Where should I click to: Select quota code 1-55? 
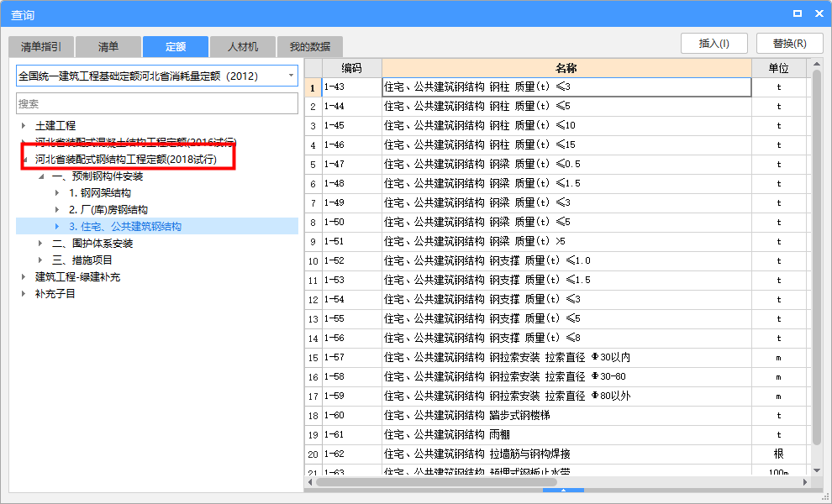pyautogui.click(x=352, y=318)
